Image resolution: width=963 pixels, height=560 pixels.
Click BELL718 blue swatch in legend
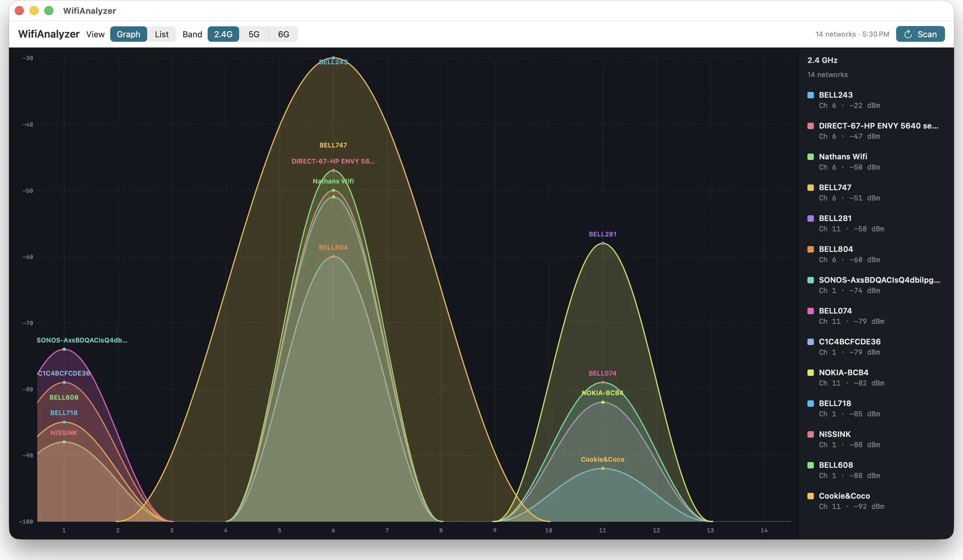(x=810, y=404)
